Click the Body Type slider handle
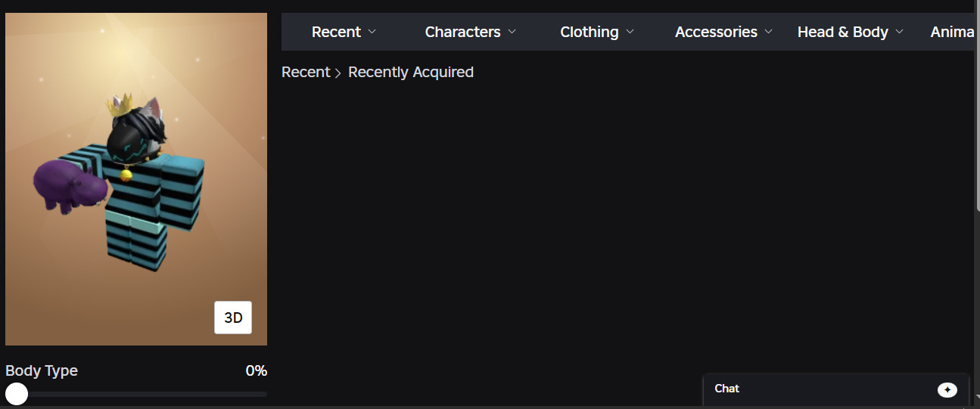The height and width of the screenshot is (409, 980). (x=17, y=394)
